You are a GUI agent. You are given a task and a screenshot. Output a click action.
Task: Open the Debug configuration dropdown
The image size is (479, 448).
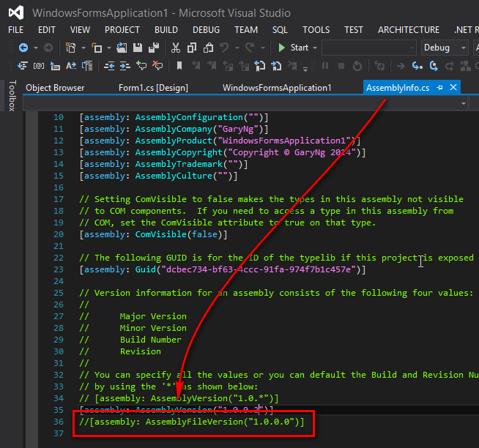pyautogui.click(x=445, y=48)
